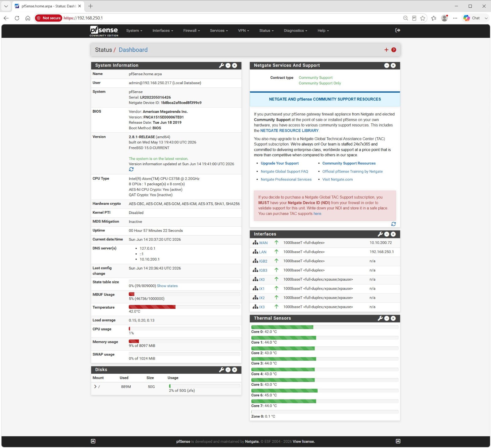Open the Help dropdown menu
491x448 pixels.
click(x=323, y=31)
